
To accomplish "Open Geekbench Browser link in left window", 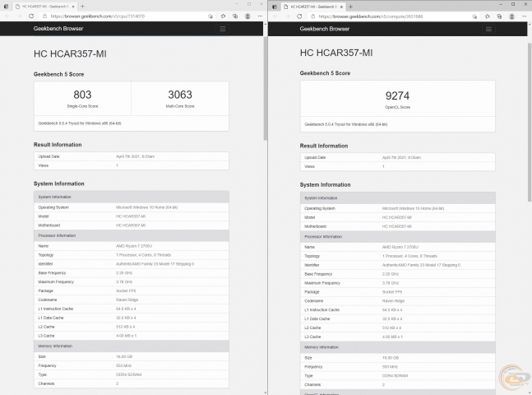I will [x=58, y=29].
